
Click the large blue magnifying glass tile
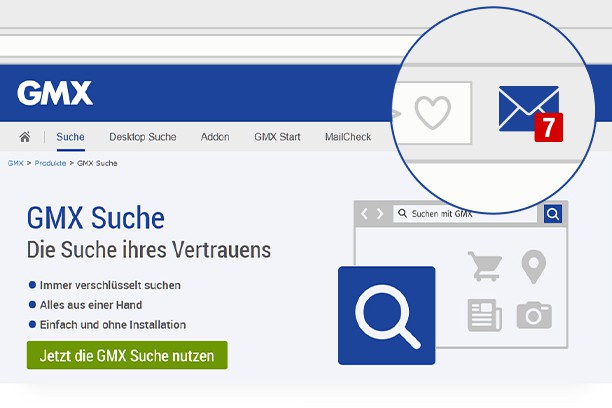coord(386,315)
